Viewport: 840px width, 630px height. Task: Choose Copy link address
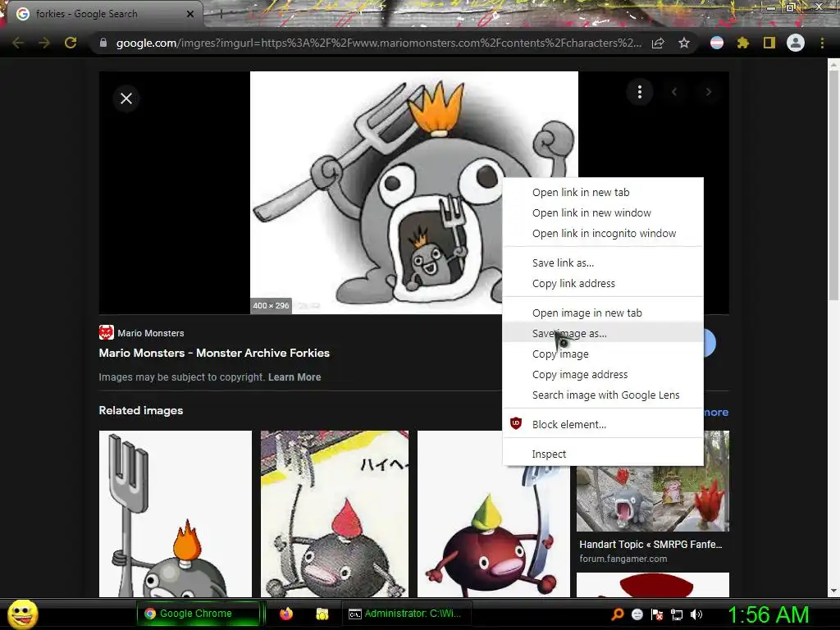coord(603,283)
